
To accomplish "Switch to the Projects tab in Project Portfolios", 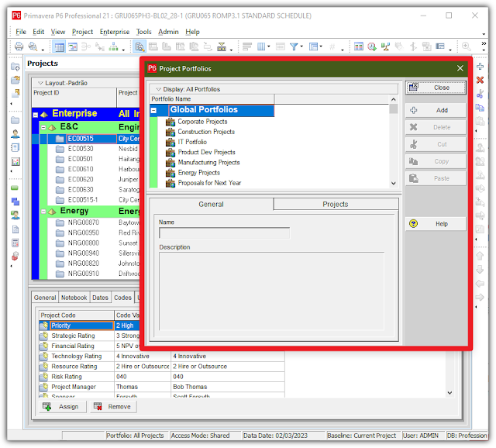I will pyautogui.click(x=336, y=204).
